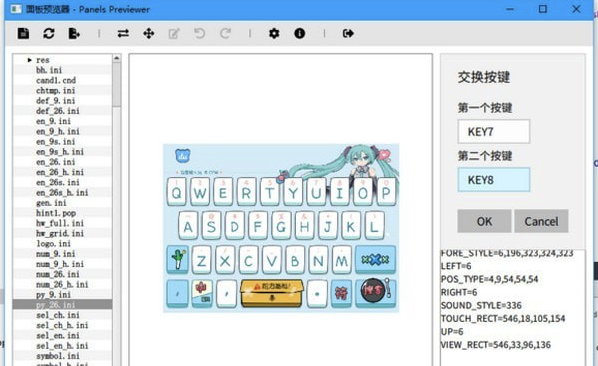Screen dimensions: 598x366
Task: Click the Q key in keyboard preview
Action: 177,192
